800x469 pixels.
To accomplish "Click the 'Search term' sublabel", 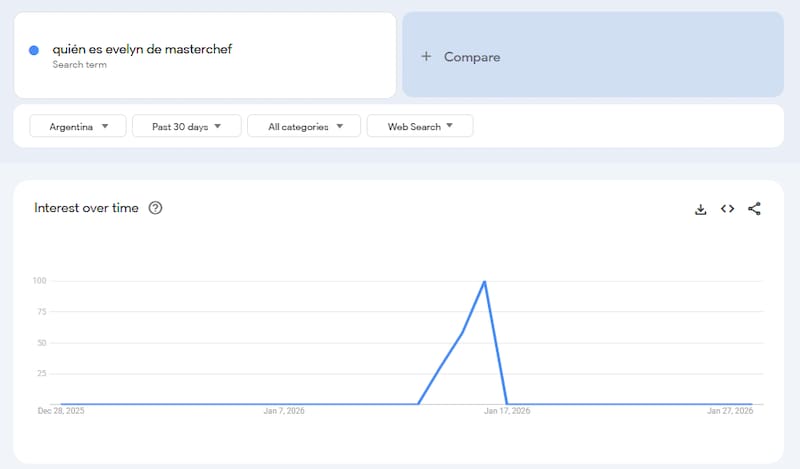I will 79,65.
